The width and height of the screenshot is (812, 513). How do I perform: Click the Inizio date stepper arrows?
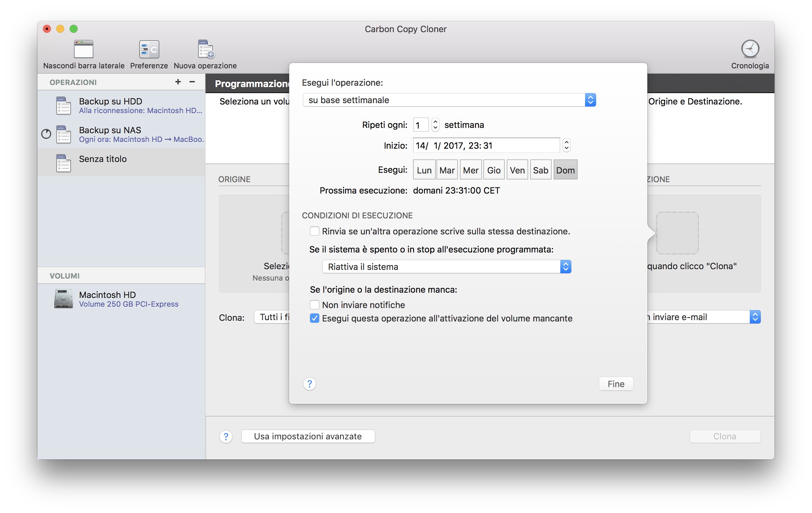[x=566, y=145]
